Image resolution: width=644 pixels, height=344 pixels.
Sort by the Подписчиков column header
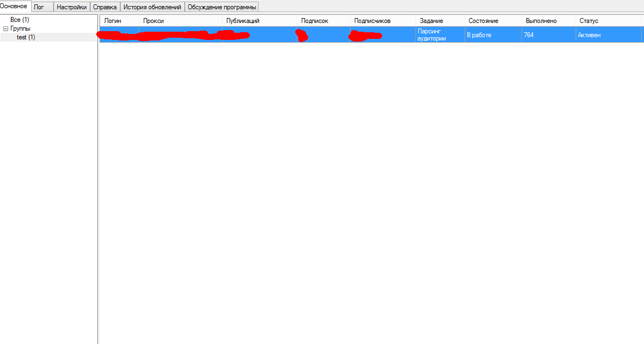(372, 21)
